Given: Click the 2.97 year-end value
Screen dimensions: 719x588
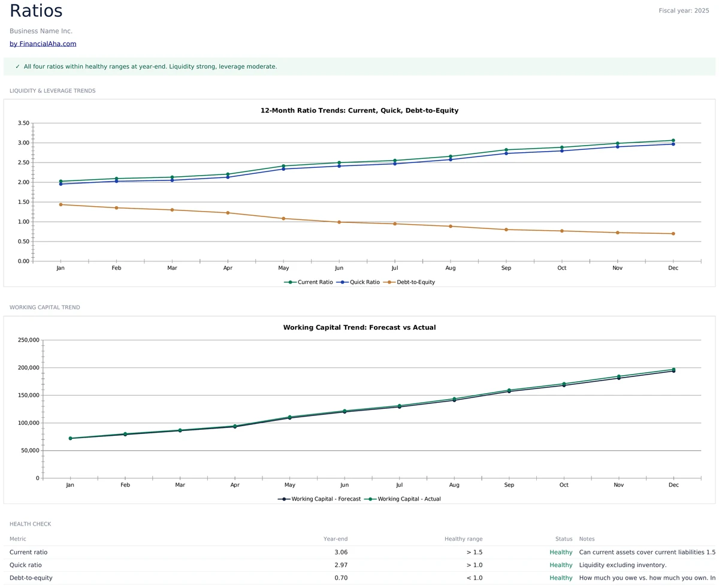Looking at the screenshot, I should pos(341,565).
